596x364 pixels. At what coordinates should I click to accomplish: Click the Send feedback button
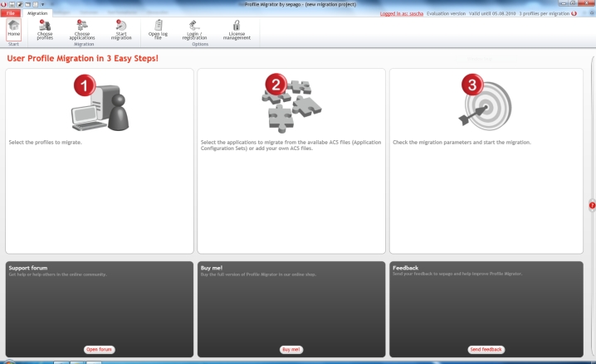(x=486, y=349)
